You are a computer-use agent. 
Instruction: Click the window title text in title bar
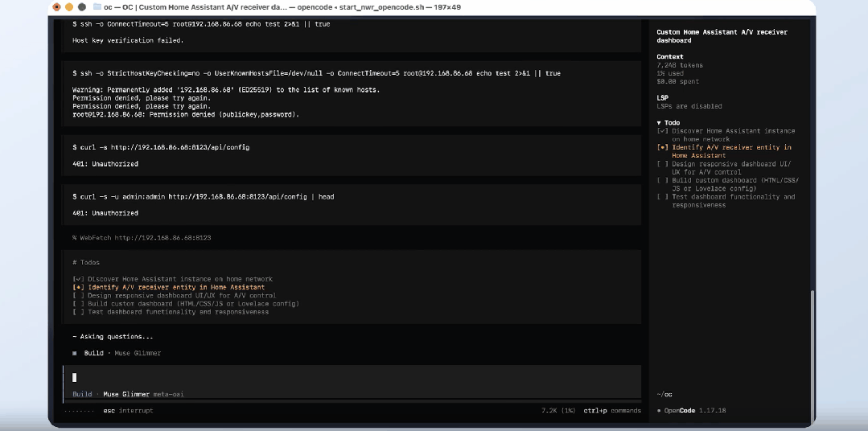point(282,7)
